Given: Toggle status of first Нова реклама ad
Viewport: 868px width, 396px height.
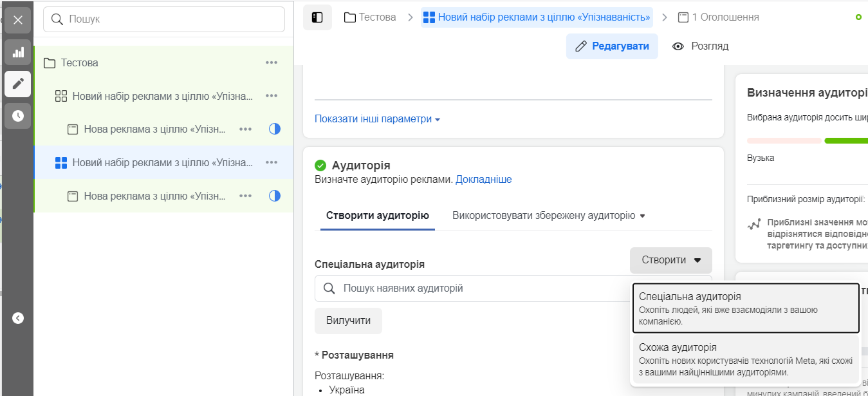Looking at the screenshot, I should pyautogui.click(x=275, y=129).
